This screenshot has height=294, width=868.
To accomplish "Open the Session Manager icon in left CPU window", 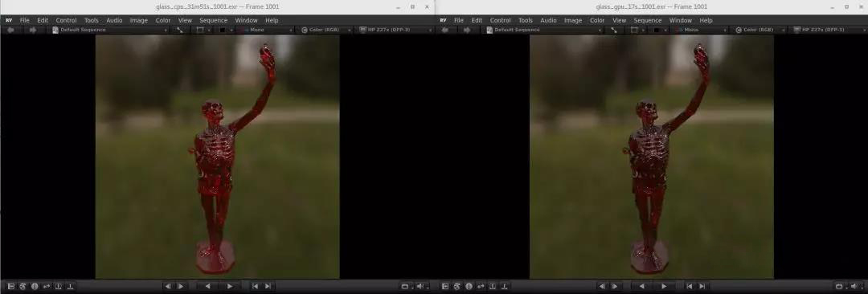I will pyautogui.click(x=11, y=286).
